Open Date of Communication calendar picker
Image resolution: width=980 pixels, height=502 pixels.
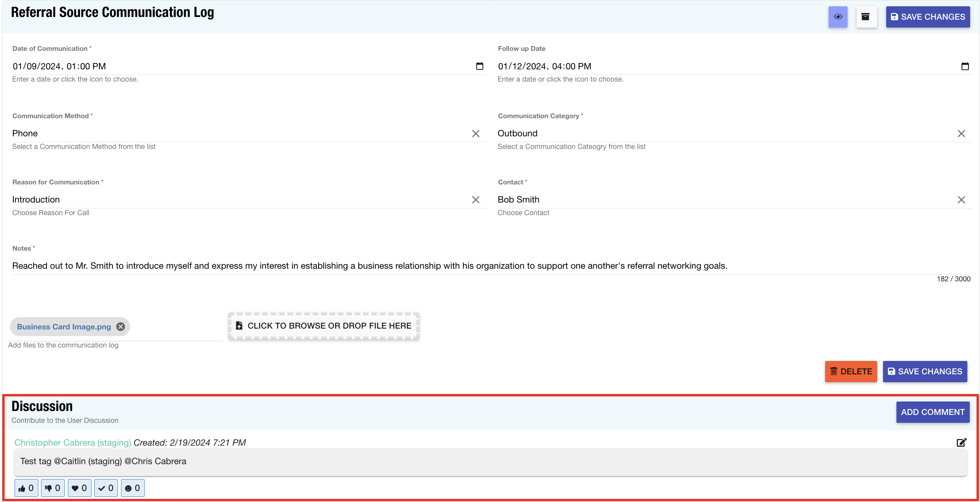pyautogui.click(x=479, y=66)
